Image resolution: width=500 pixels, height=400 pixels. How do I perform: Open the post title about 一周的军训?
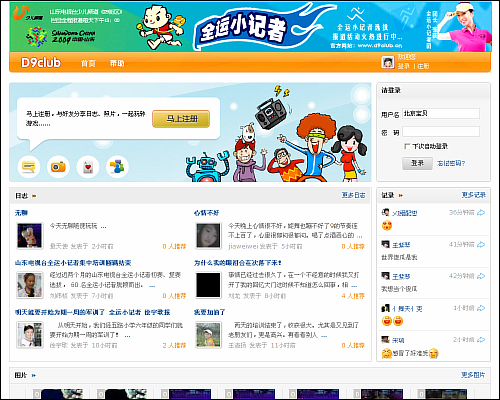pos(92,312)
